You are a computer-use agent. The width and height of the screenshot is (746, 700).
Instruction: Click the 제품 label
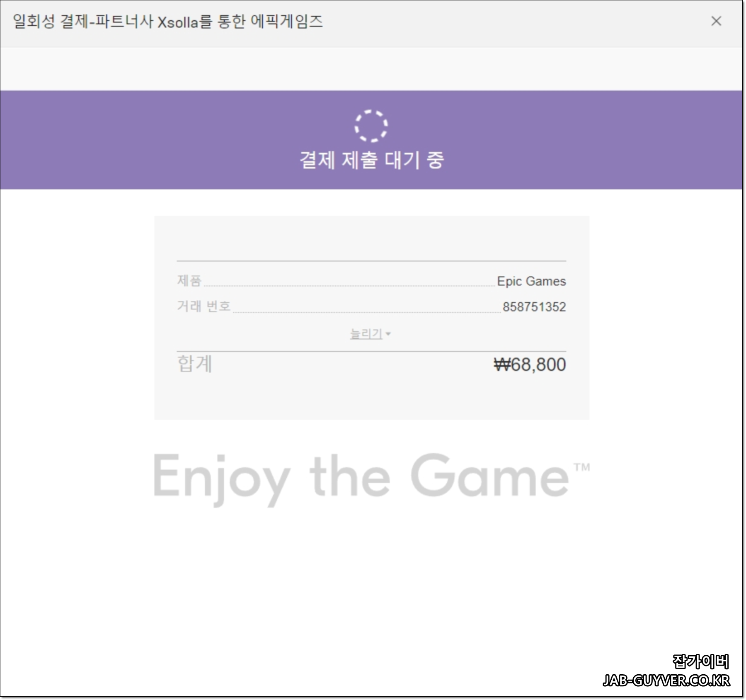pyautogui.click(x=189, y=281)
